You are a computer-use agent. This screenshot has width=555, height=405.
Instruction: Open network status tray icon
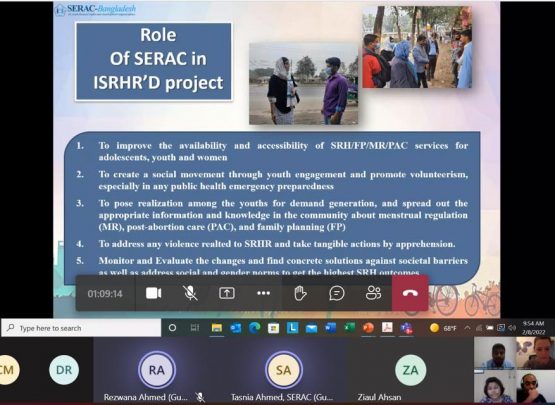479,328
